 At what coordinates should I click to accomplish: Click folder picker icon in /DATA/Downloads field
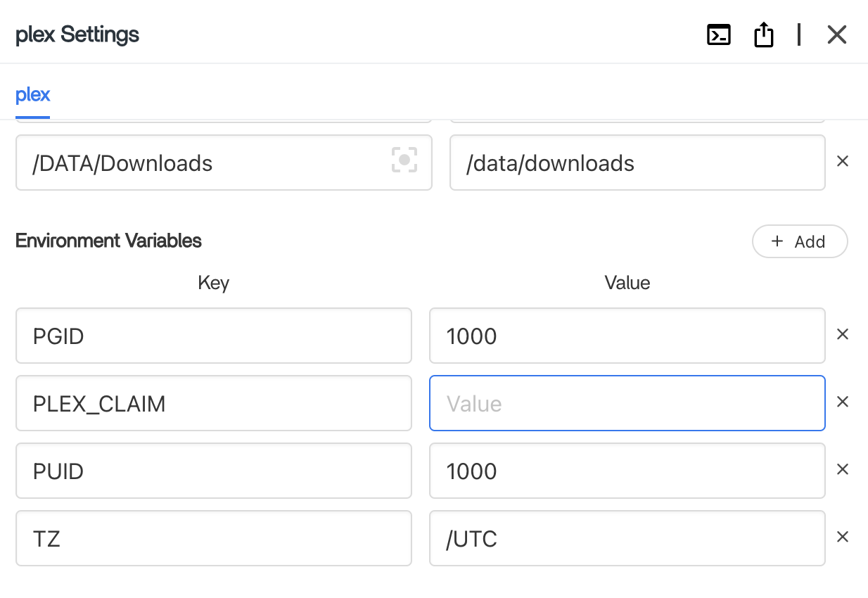click(x=404, y=160)
